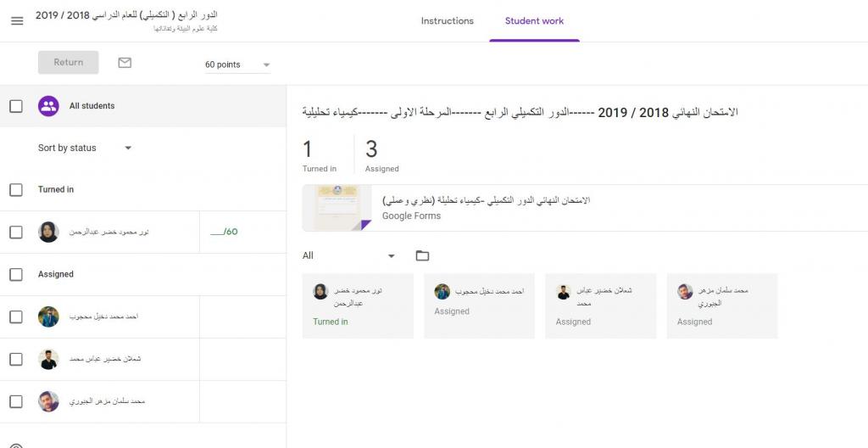Screen dimensions: 868x448
Task: Click the All students group icon
Action: (48, 106)
